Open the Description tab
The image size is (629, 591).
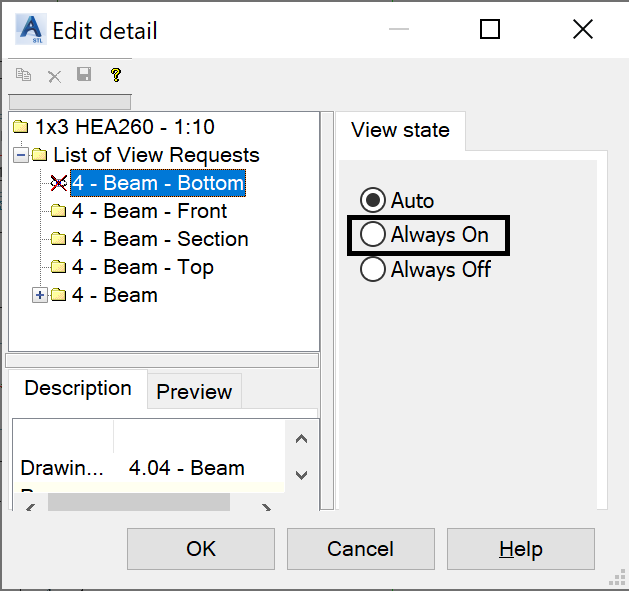78,388
